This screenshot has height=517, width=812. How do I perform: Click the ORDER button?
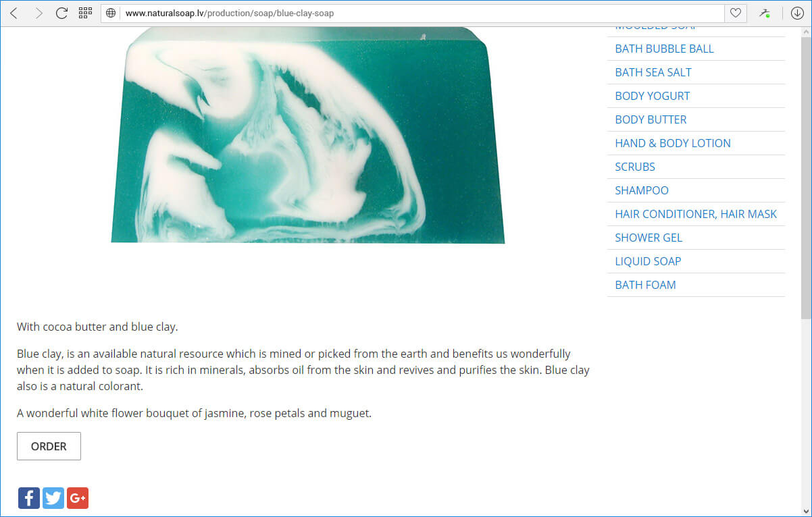(49, 446)
